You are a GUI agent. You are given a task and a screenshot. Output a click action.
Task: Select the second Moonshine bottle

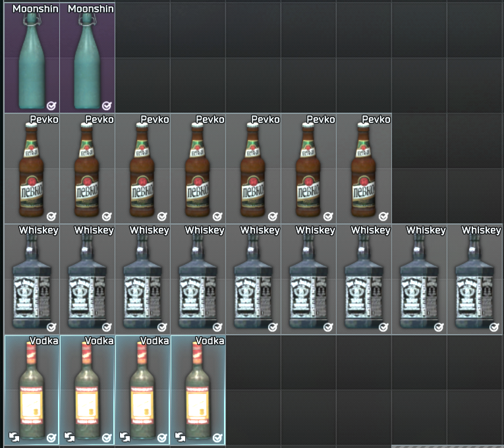pyautogui.click(x=87, y=57)
